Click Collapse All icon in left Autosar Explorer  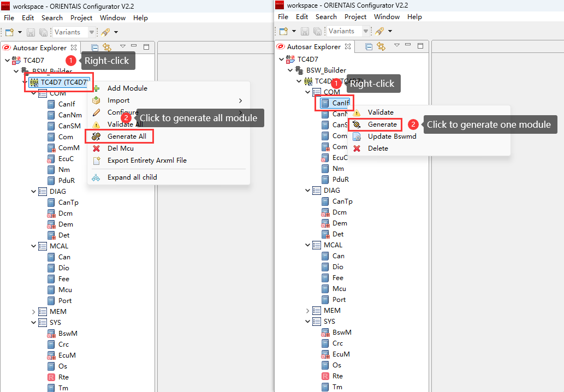coord(95,47)
